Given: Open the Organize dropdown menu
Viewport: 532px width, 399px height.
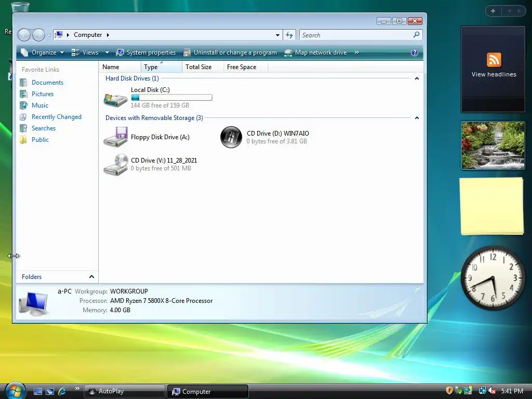Looking at the screenshot, I should (42, 52).
